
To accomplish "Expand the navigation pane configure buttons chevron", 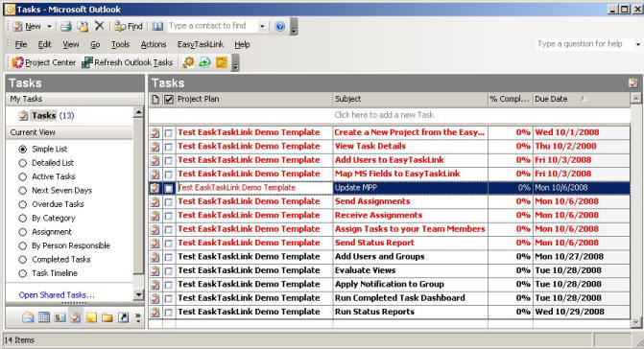I will pos(138,317).
